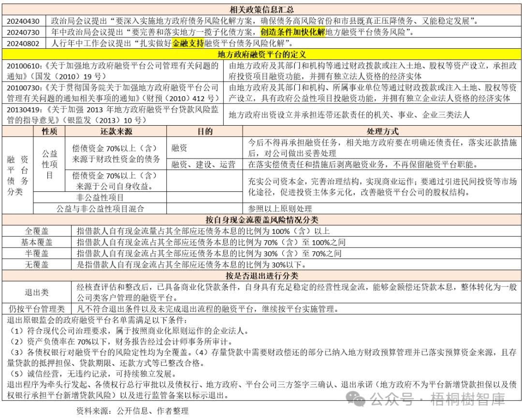This screenshot has height=420, width=522.
Task: Click the column header '还款来源'
Action: pos(116,131)
